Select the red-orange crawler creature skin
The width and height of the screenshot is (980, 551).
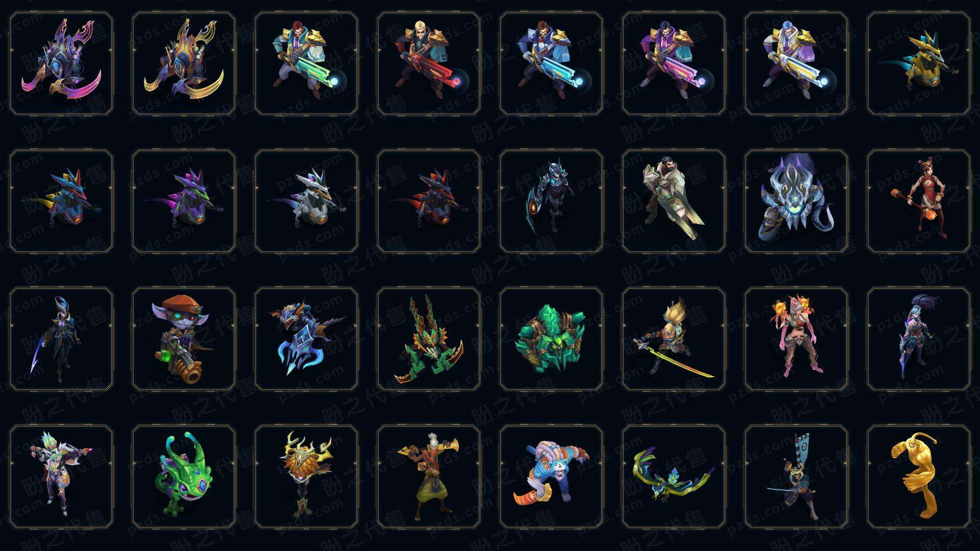pyautogui.click(x=429, y=201)
